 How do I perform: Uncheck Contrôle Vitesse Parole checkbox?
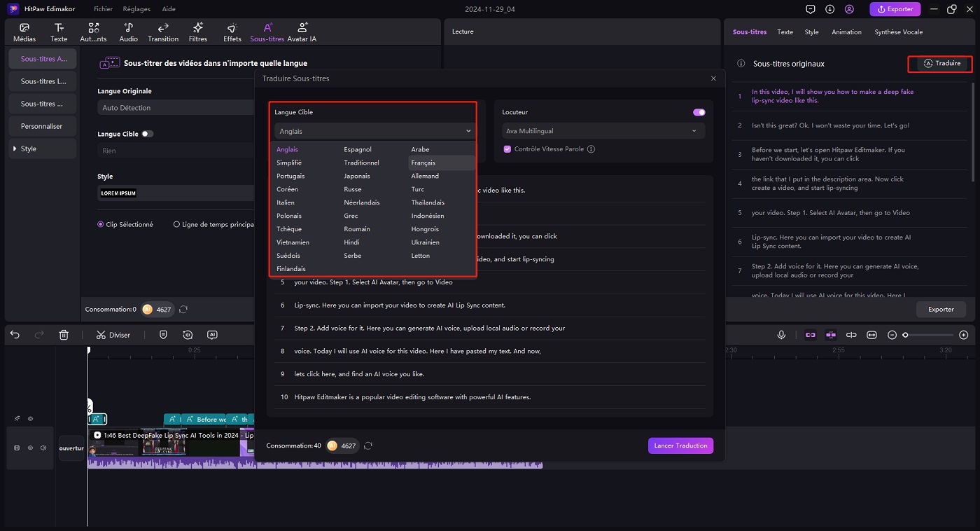[507, 149]
